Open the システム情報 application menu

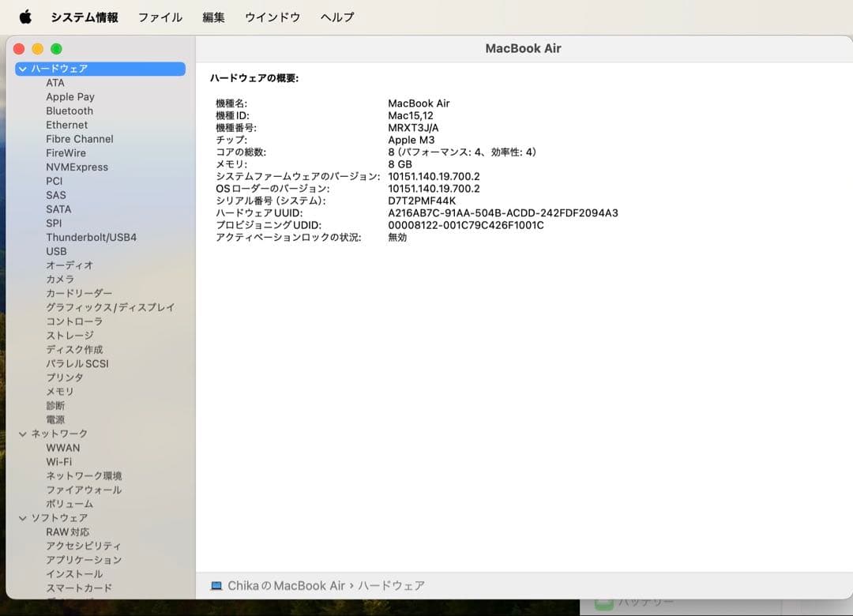[x=85, y=17]
